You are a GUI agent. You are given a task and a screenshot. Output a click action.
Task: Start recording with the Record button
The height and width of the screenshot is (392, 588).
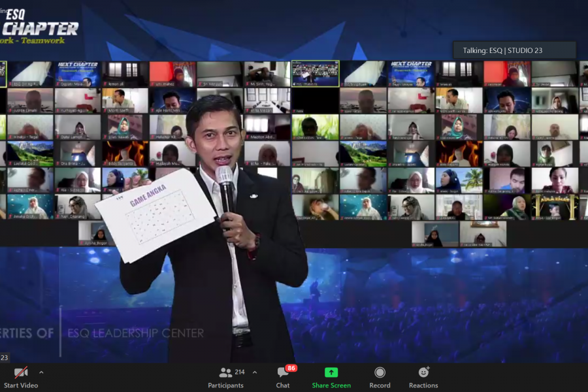point(380,376)
